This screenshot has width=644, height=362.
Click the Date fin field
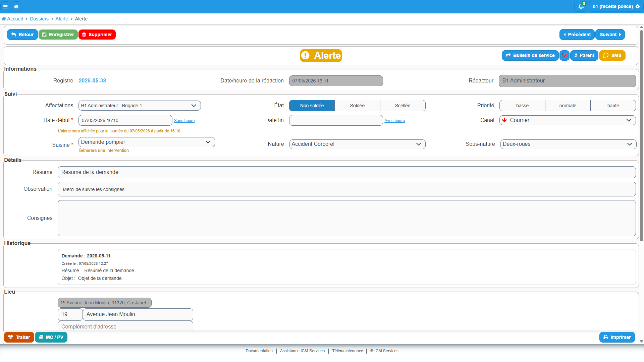pyautogui.click(x=336, y=120)
